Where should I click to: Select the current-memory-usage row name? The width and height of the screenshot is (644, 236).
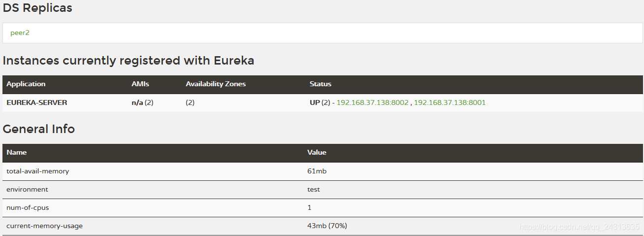tap(45, 226)
